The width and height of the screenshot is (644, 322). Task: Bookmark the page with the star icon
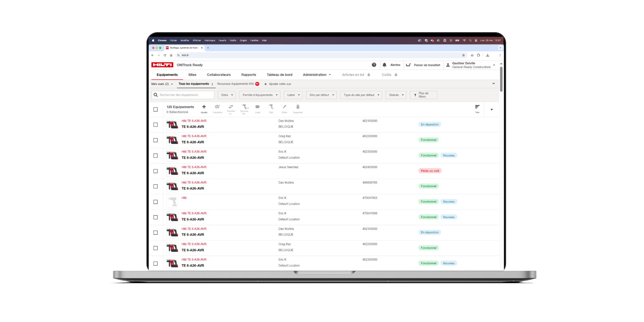coord(463,55)
